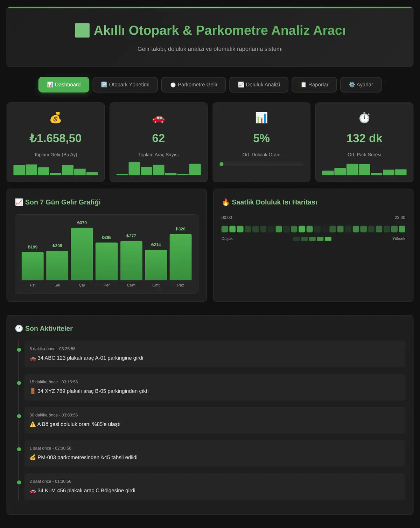Click the car icon in the 34 KLM 456 activity
The image size is (420, 528).
pyautogui.click(x=33, y=491)
